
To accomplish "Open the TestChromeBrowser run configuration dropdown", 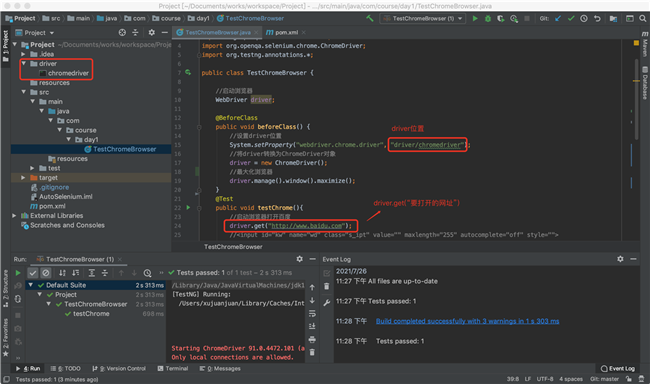I will coord(422,19).
